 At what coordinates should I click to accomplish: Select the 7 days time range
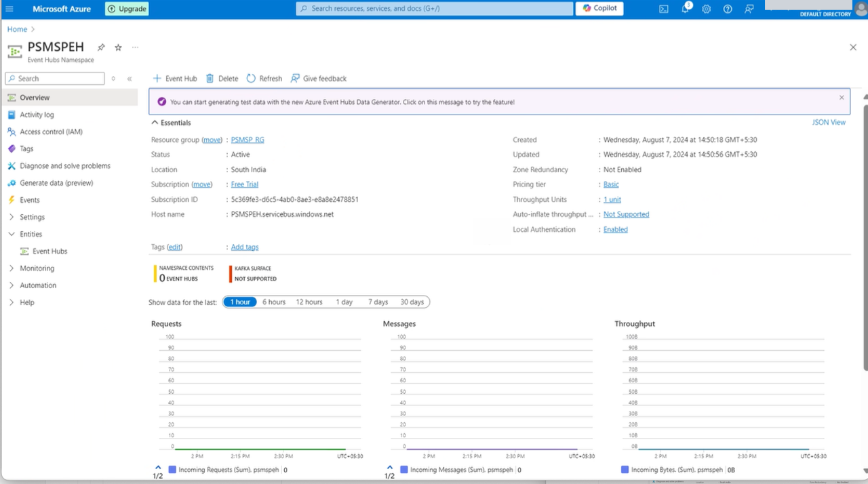pyautogui.click(x=378, y=302)
